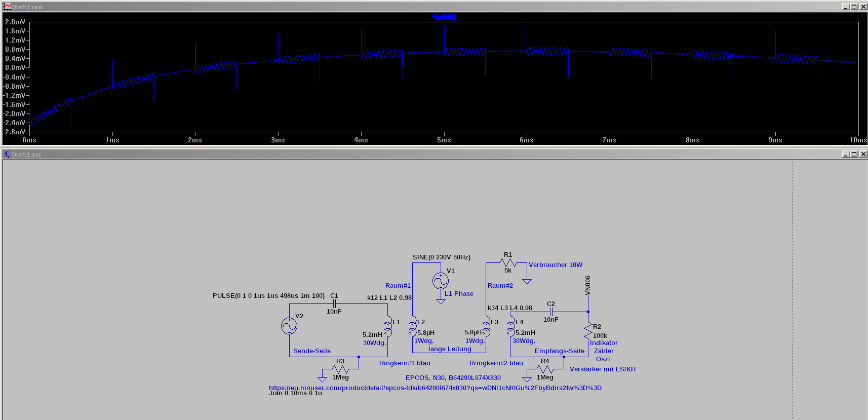The image size is (868, 420).
Task: Click the .tran 0 10ms 0 1u directive
Action: 295,393
